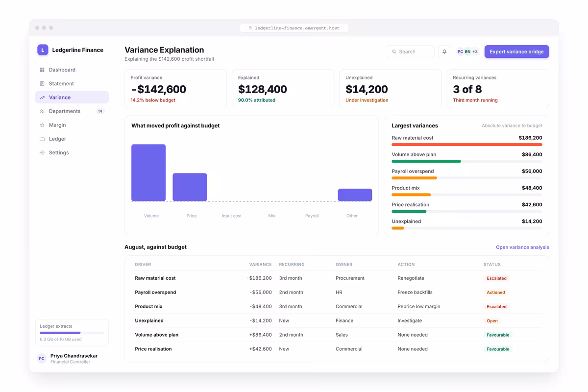This screenshot has width=588, height=392.
Task: Open notifications with the bell icon
Action: click(444, 51)
